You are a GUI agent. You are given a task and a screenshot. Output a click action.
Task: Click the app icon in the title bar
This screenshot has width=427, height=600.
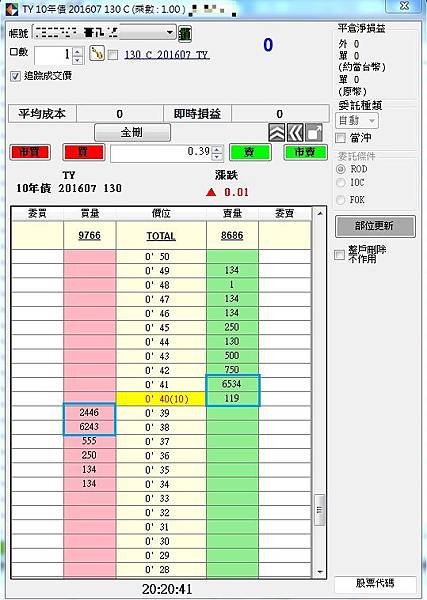(x=10, y=8)
